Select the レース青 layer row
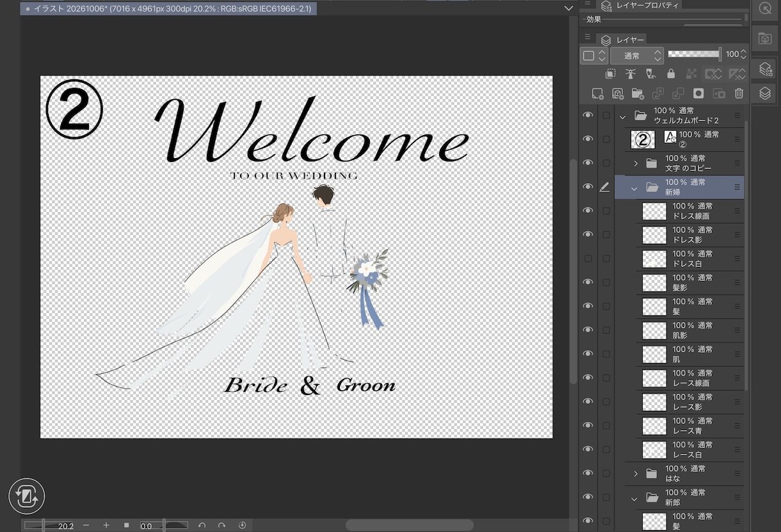The width and height of the screenshot is (781, 532). point(679,426)
